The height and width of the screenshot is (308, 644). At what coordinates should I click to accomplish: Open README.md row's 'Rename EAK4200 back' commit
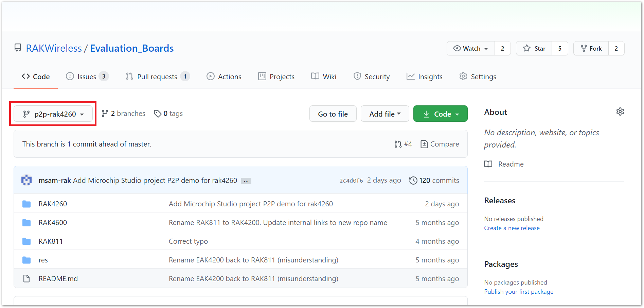click(x=253, y=279)
